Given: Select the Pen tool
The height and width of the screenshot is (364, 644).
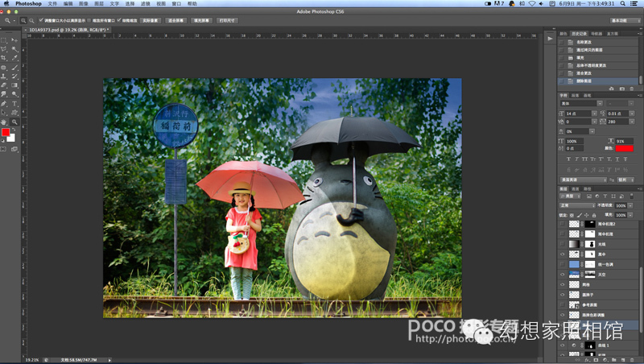Looking at the screenshot, I should coord(4,104).
